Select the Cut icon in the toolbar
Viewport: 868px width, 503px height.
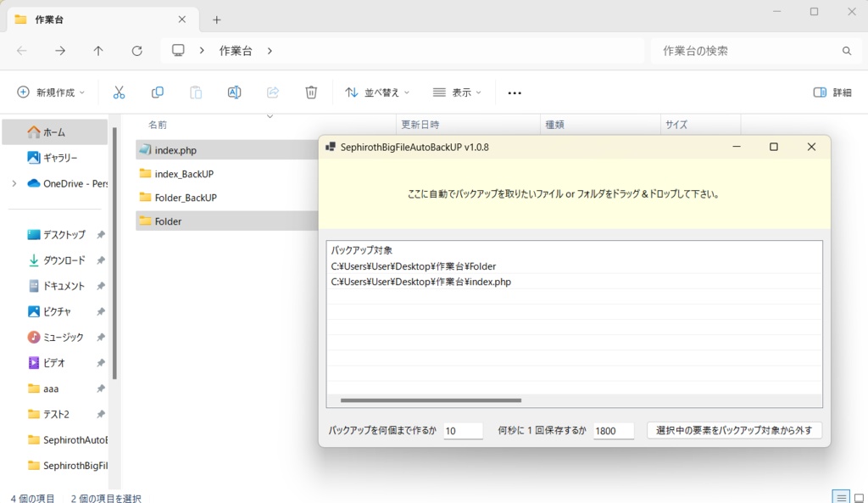tap(119, 92)
